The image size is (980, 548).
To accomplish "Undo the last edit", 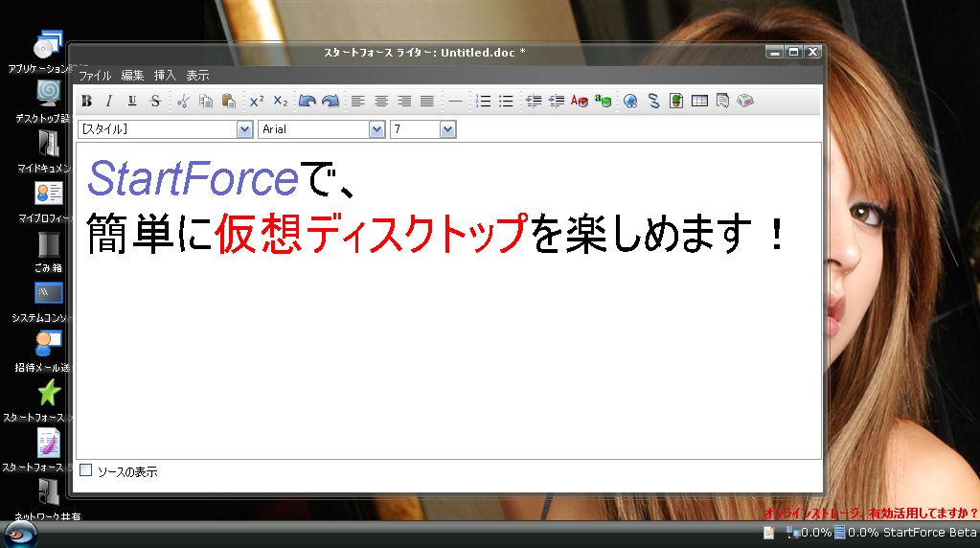I will pyautogui.click(x=307, y=101).
